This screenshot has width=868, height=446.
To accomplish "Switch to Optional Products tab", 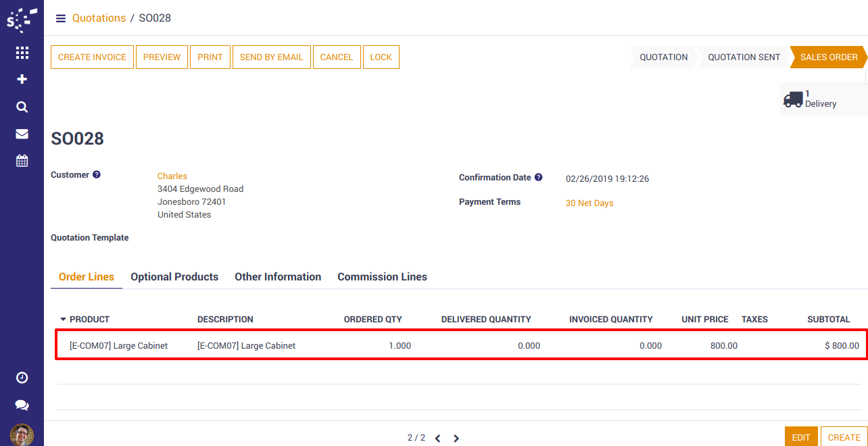I will pos(174,277).
